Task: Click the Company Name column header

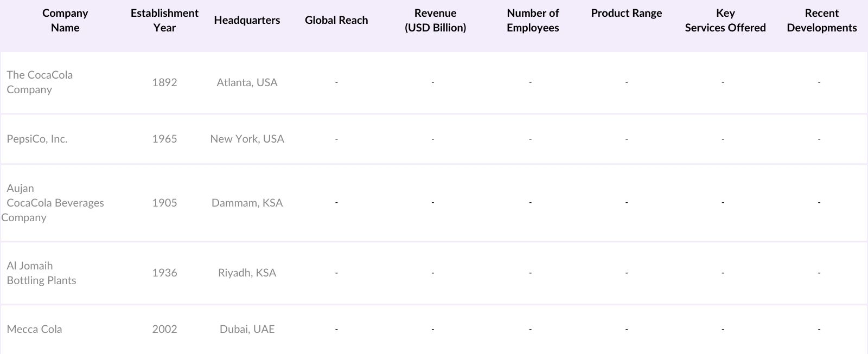Action: tap(65, 20)
